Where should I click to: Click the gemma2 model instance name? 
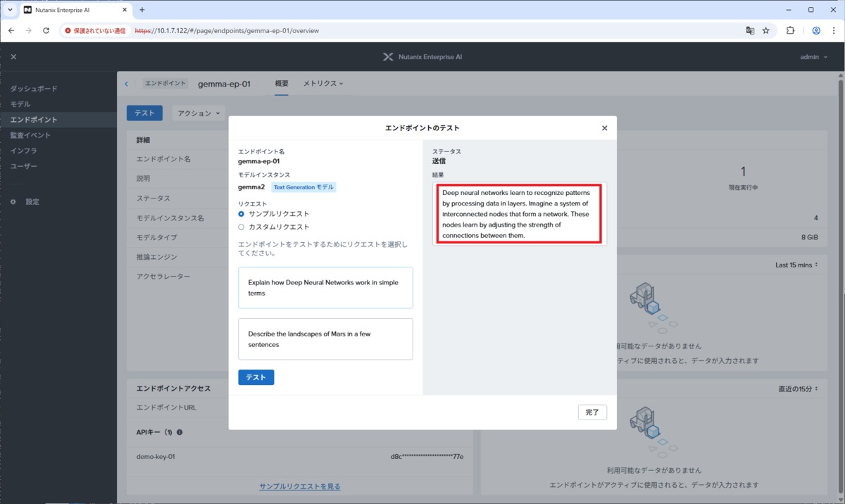[251, 187]
